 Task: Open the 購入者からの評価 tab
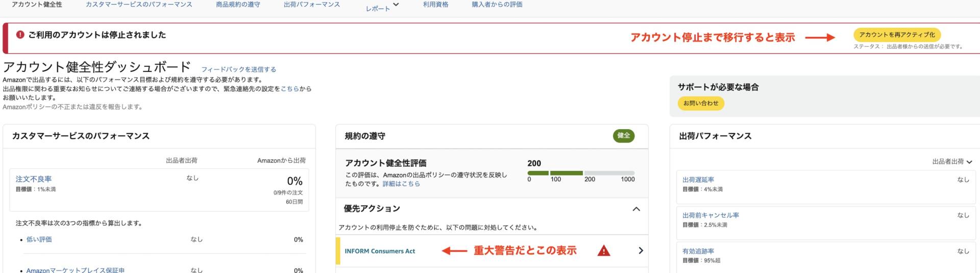pos(497,5)
